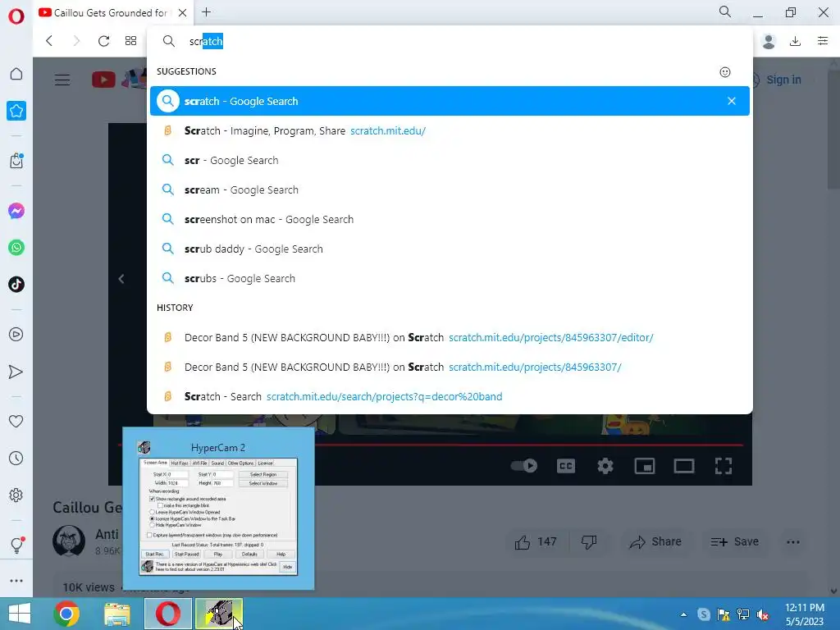Image resolution: width=840 pixels, height=630 pixels.
Task: Open the channel avatar beside Anti
Action: pos(69,541)
